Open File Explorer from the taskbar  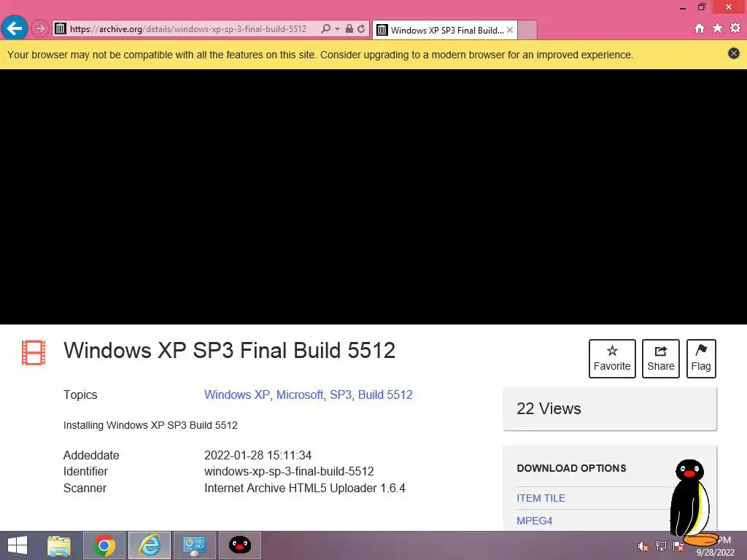(x=59, y=545)
